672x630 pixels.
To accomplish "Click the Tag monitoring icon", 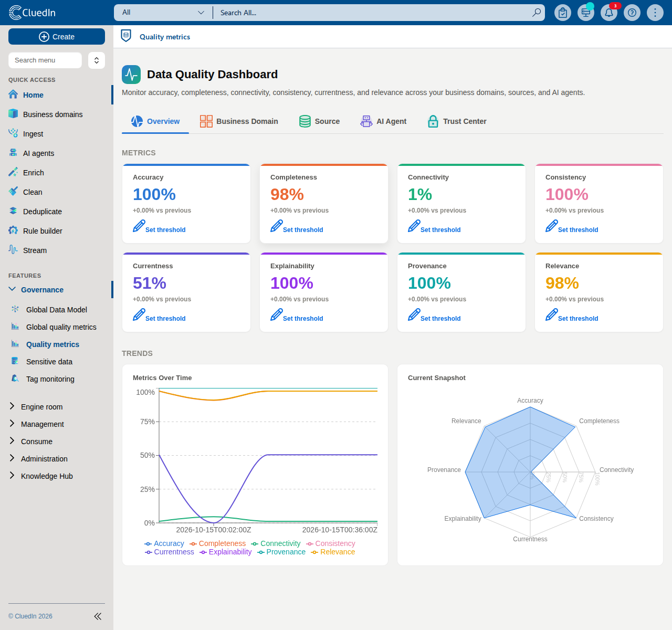I will (15, 379).
